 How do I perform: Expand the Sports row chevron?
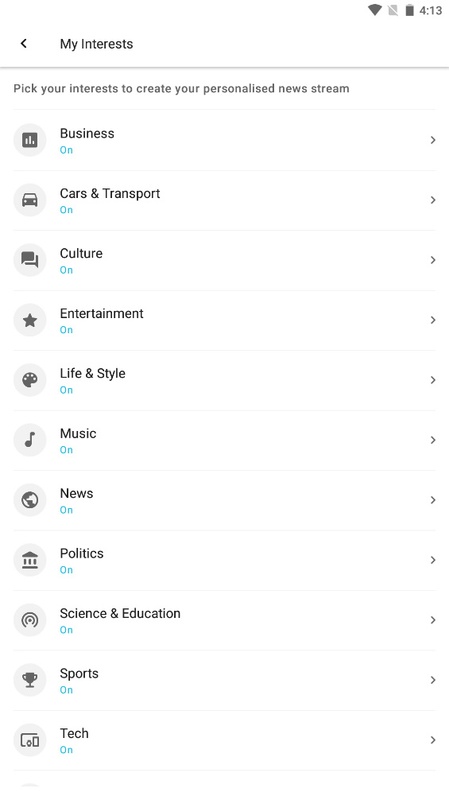(433, 680)
